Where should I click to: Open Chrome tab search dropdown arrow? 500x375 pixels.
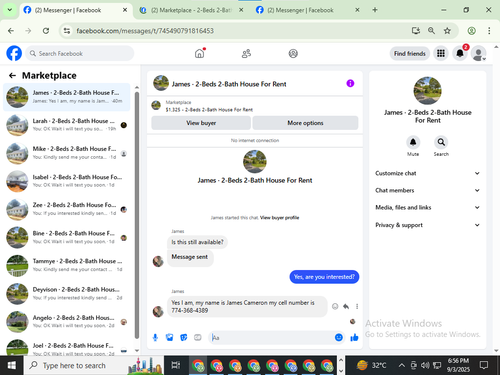coord(10,10)
